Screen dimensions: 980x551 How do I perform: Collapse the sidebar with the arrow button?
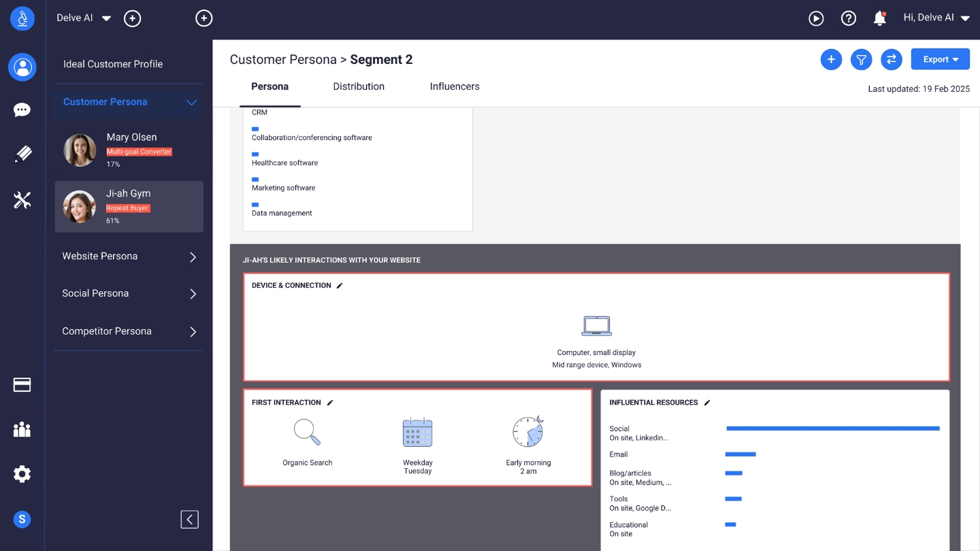coord(189,519)
